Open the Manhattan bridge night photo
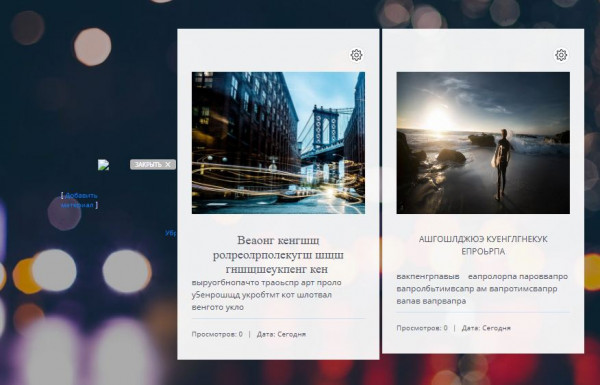Screen dimensions: 600x385 point(278,143)
